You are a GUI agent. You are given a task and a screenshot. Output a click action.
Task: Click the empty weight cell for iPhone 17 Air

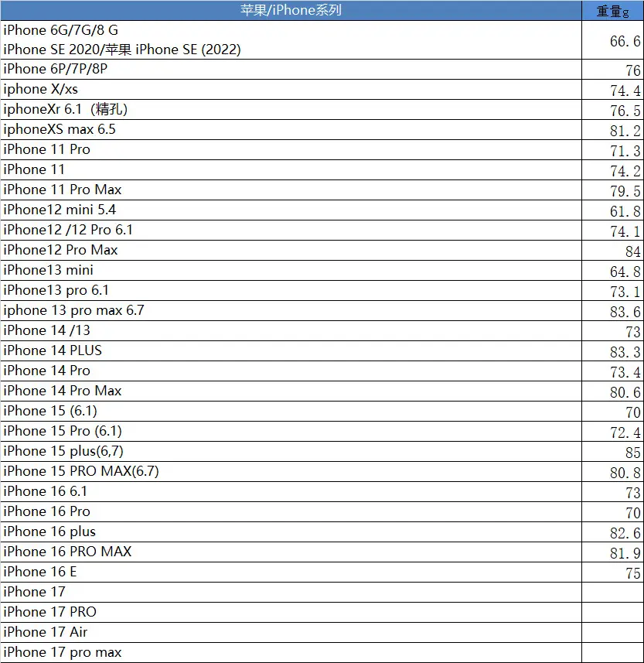click(x=613, y=632)
